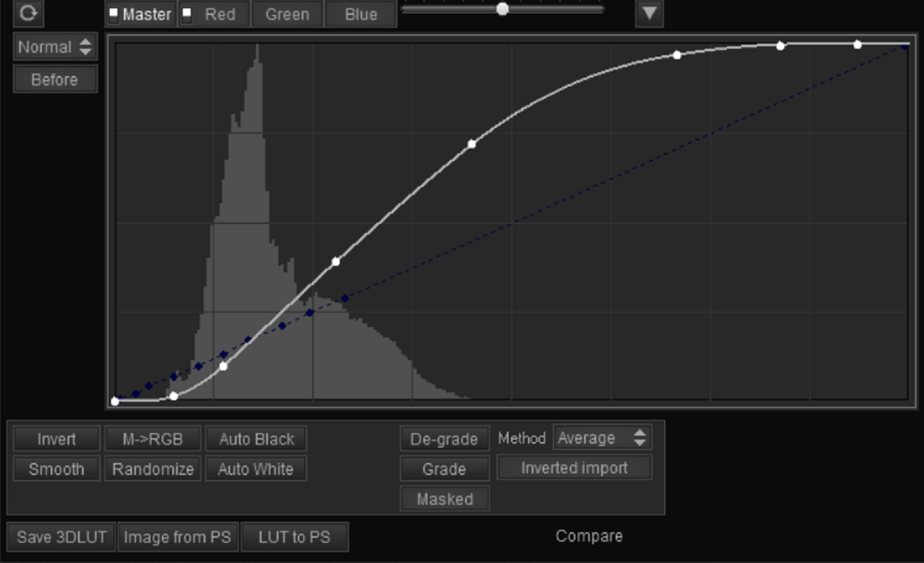Image resolution: width=924 pixels, height=563 pixels.
Task: Click the LUT to PS button
Action: 295,537
